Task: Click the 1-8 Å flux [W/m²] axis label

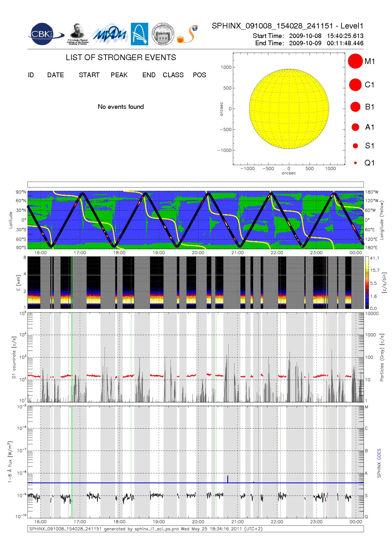Action: click(x=10, y=462)
